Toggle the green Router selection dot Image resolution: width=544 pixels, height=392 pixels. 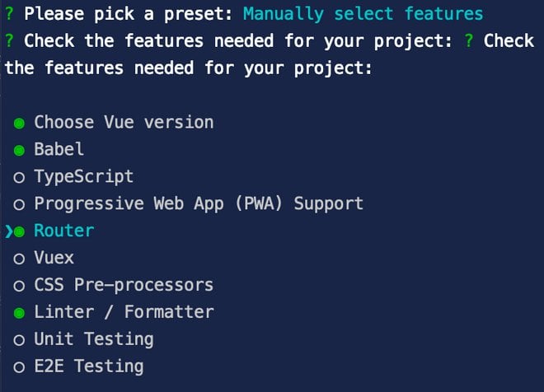[x=19, y=231]
